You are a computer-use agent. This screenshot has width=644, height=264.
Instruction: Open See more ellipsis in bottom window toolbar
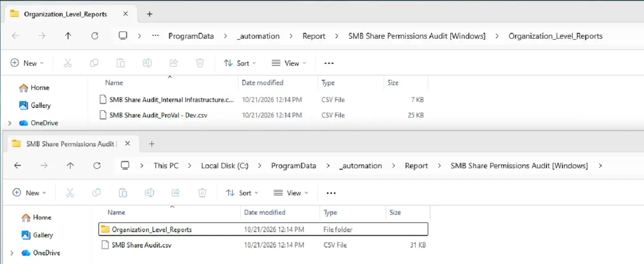pyautogui.click(x=331, y=193)
